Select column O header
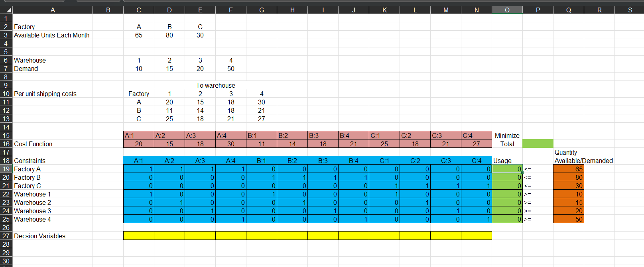The width and height of the screenshot is (644, 267). [507, 10]
